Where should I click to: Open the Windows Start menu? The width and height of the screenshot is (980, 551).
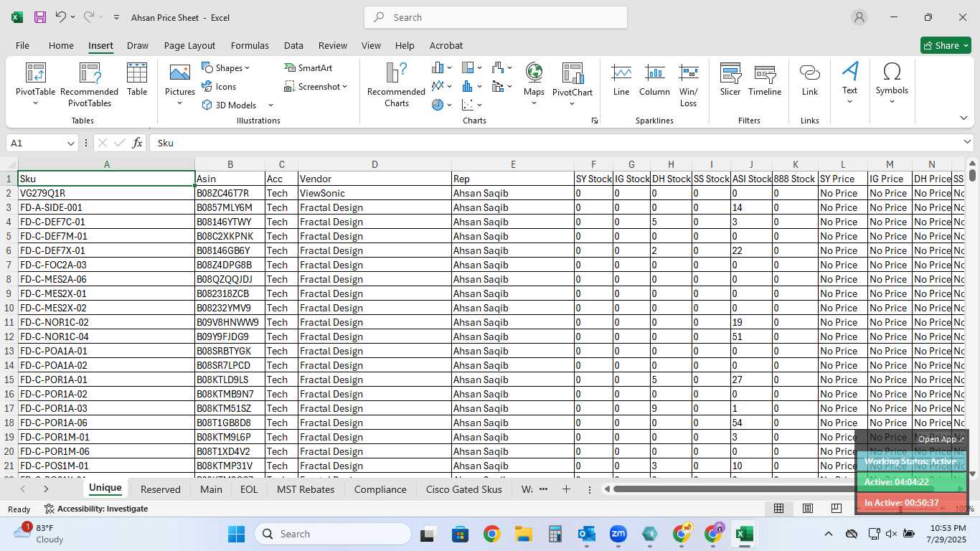(x=237, y=534)
